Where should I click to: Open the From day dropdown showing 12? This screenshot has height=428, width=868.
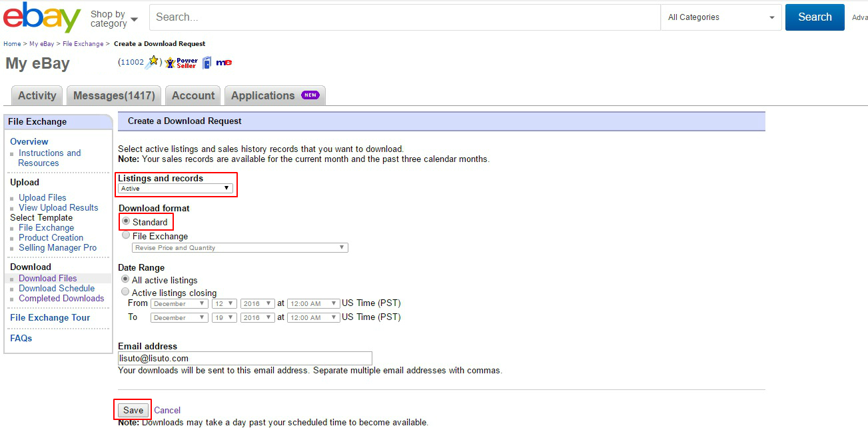tap(224, 303)
